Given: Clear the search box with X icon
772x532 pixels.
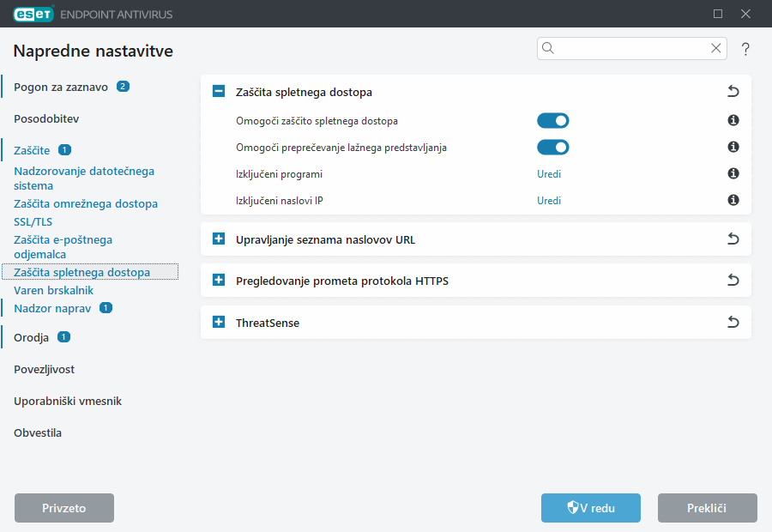Looking at the screenshot, I should tap(715, 49).
